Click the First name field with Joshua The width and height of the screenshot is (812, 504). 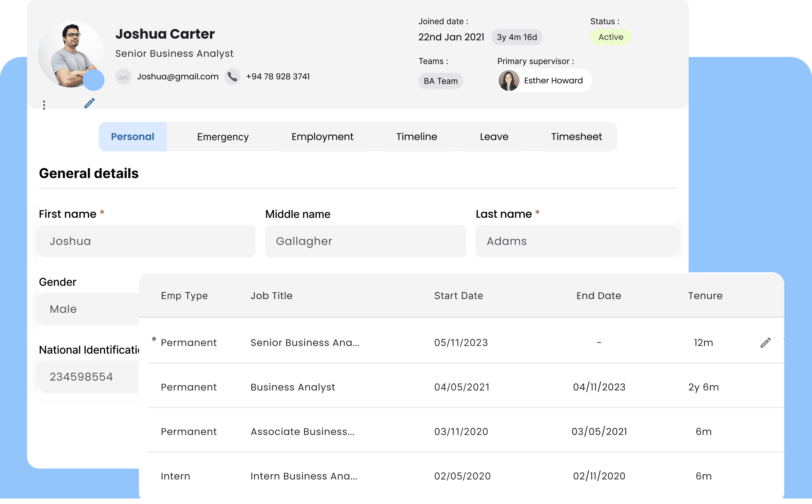point(147,241)
